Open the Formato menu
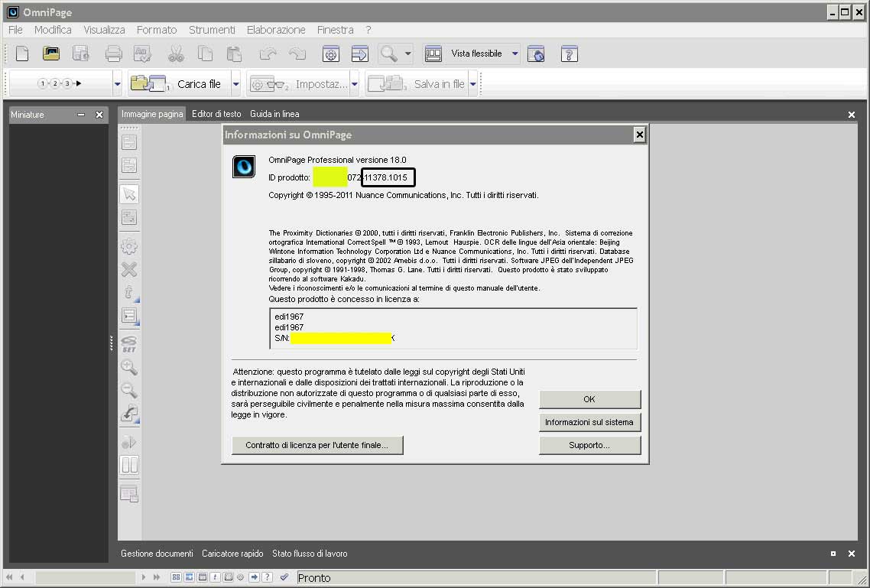Image resolution: width=870 pixels, height=588 pixels. [157, 30]
